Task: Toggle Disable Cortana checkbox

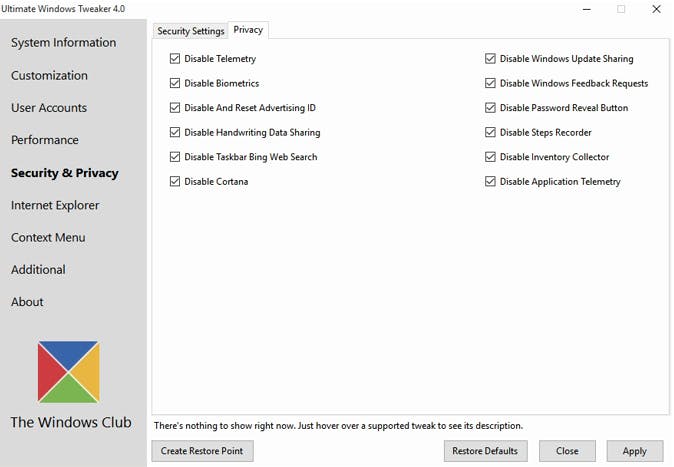Action: coord(176,182)
